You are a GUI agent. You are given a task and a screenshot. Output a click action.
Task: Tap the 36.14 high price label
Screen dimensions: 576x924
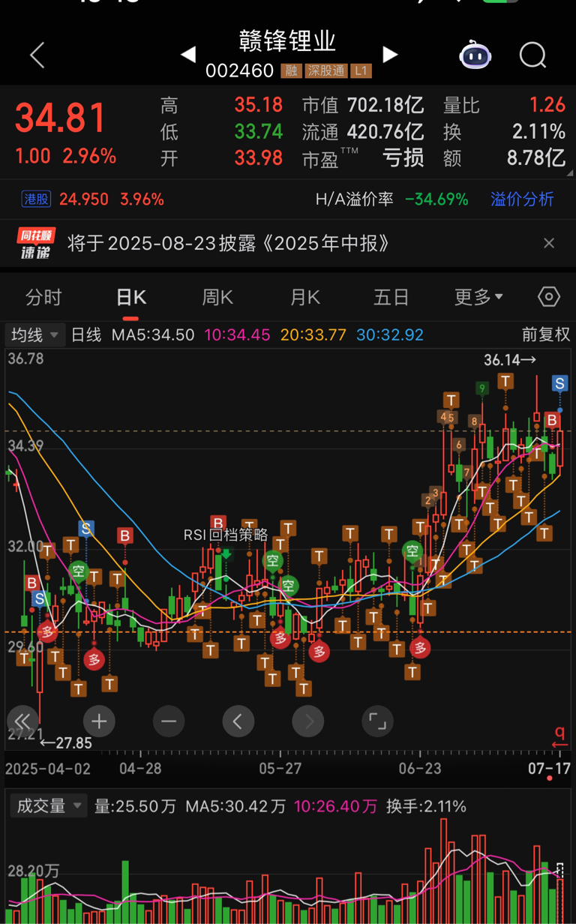coord(510,360)
